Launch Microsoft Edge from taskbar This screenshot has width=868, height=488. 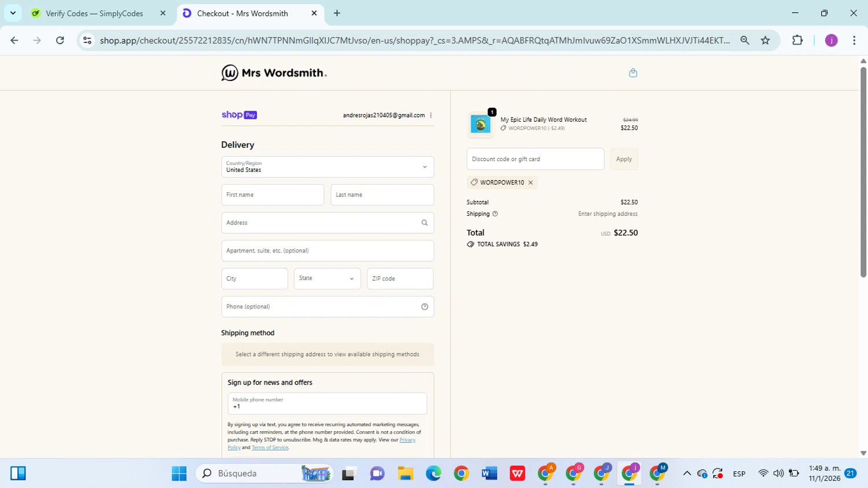click(x=433, y=474)
